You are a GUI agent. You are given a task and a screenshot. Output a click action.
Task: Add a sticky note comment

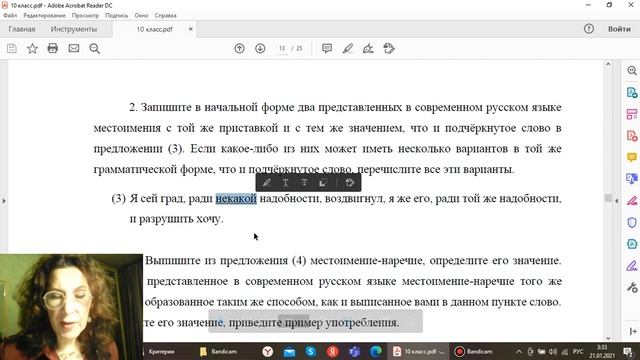pyautogui.click(x=327, y=49)
